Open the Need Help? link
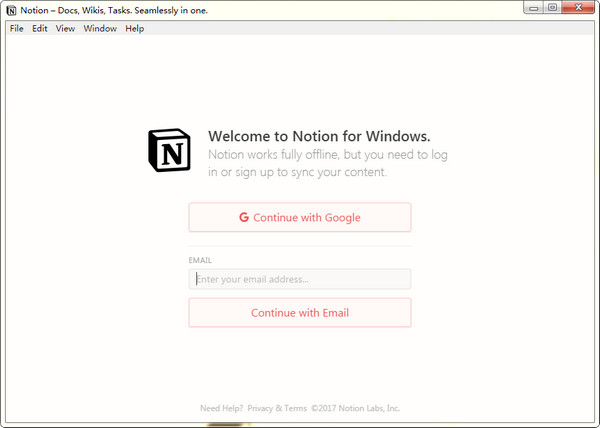This screenshot has height=428, width=600. tap(221, 408)
